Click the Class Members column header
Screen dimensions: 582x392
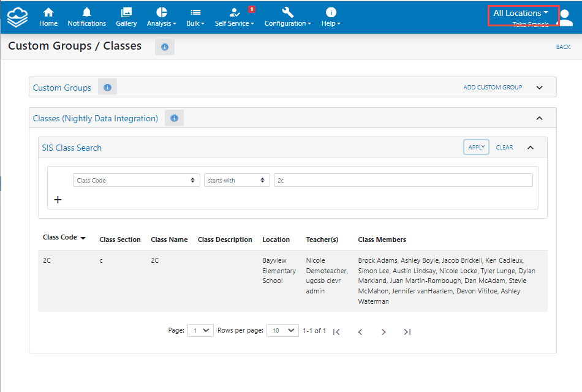pos(382,240)
